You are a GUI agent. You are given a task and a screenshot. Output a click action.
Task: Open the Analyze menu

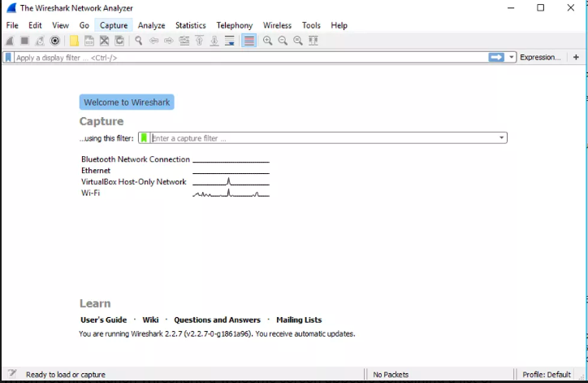click(x=152, y=25)
